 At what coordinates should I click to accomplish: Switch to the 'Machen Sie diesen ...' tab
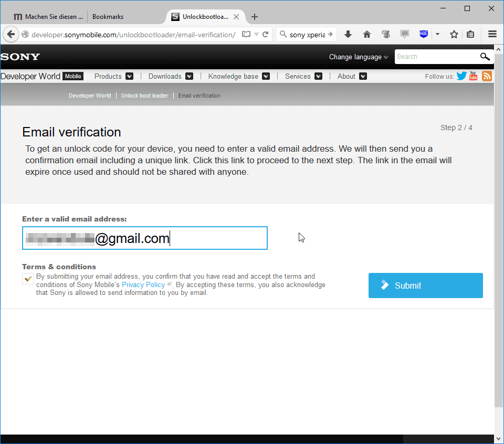point(48,17)
